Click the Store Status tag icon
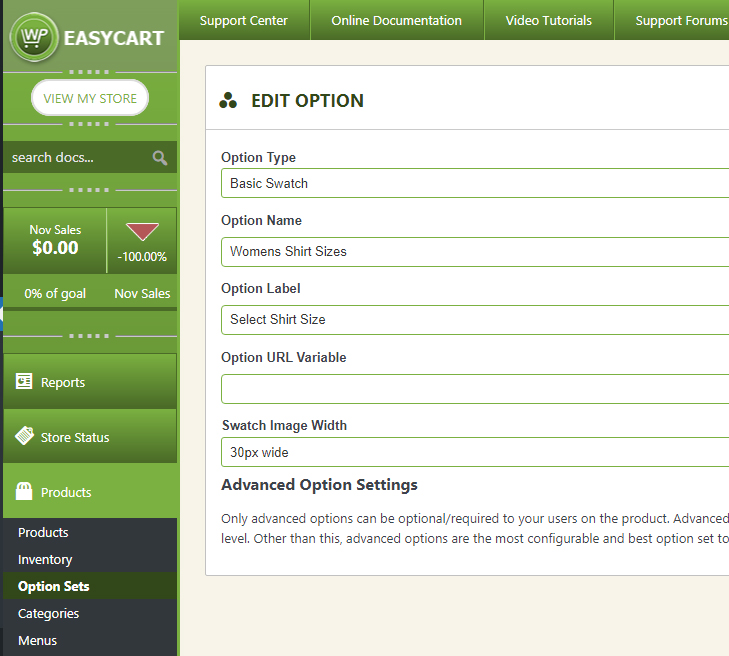 pos(25,437)
